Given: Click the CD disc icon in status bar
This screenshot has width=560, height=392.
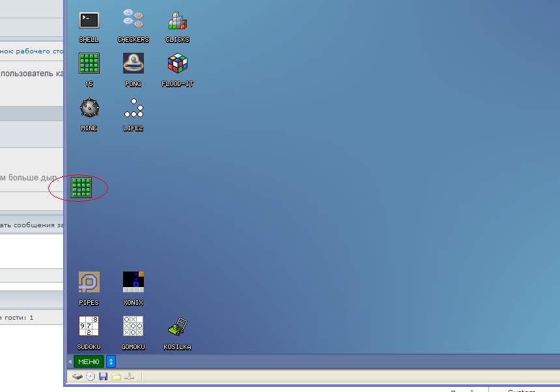Looking at the screenshot, I should [x=91, y=376].
